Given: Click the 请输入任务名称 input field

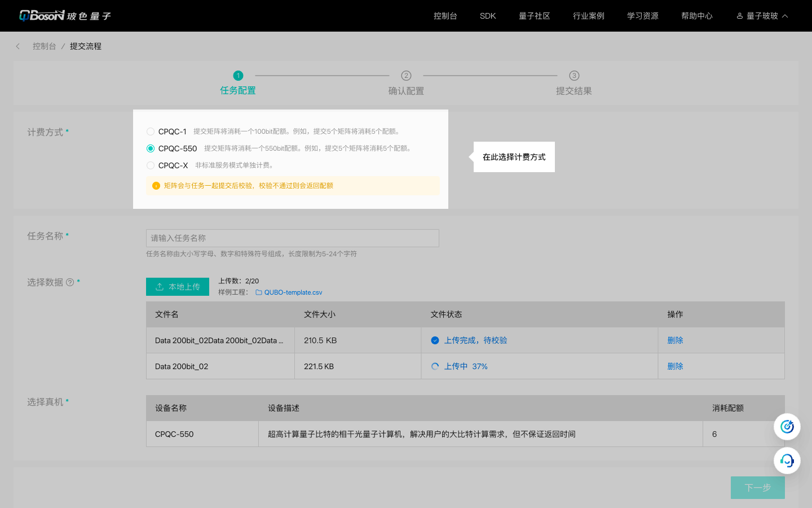Looking at the screenshot, I should [x=293, y=238].
